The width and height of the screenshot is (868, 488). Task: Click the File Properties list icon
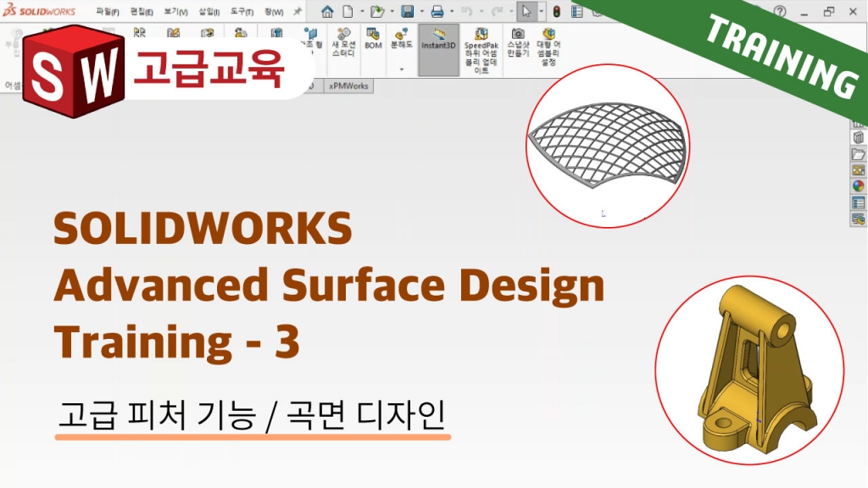pos(576,11)
